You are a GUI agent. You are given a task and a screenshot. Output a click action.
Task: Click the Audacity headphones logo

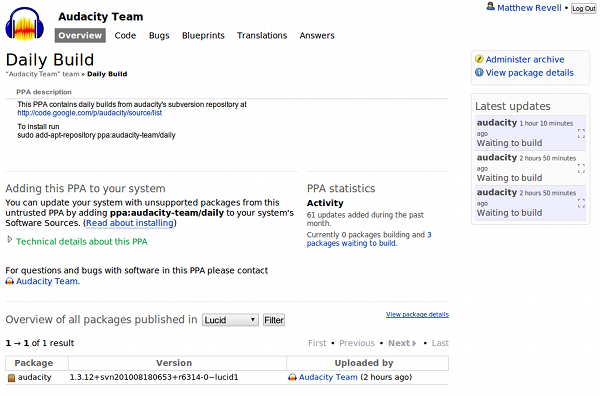pyautogui.click(x=24, y=23)
